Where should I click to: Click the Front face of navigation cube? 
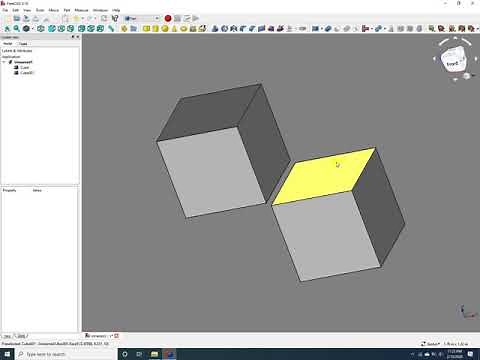pos(452,64)
